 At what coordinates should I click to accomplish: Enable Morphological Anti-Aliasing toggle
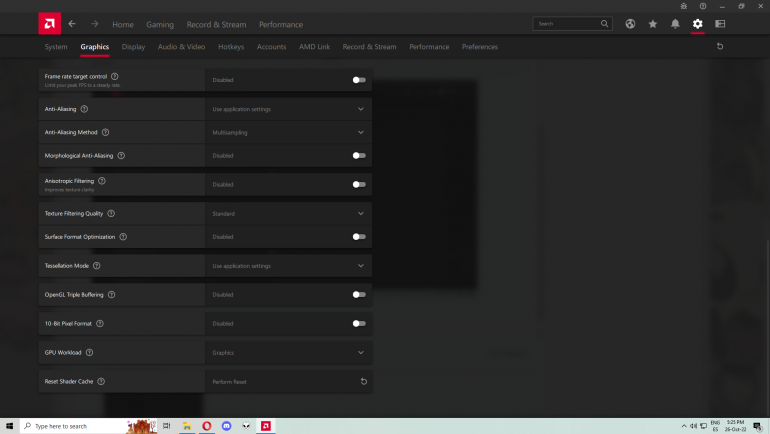click(x=359, y=156)
